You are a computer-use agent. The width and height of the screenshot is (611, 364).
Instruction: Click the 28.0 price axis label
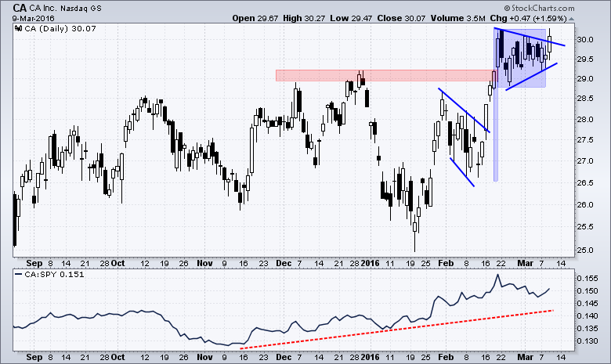coord(585,120)
